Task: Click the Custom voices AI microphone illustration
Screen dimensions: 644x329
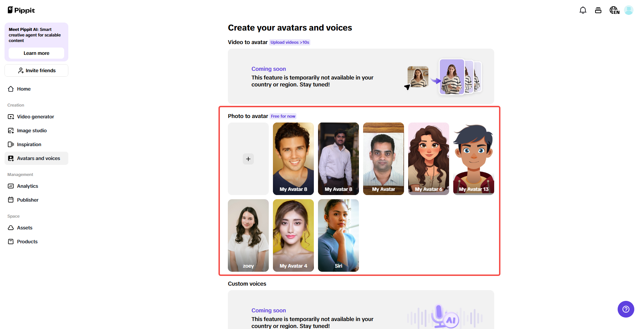Action: tap(445, 317)
